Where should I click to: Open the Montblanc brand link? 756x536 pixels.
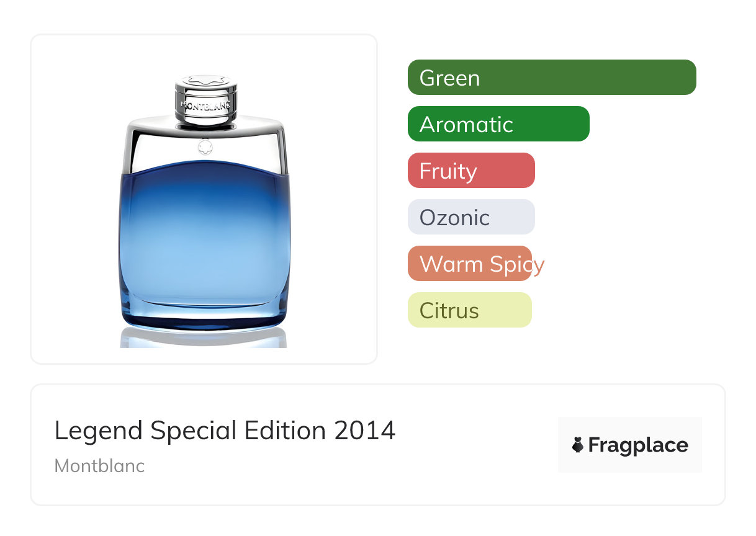coord(99,466)
